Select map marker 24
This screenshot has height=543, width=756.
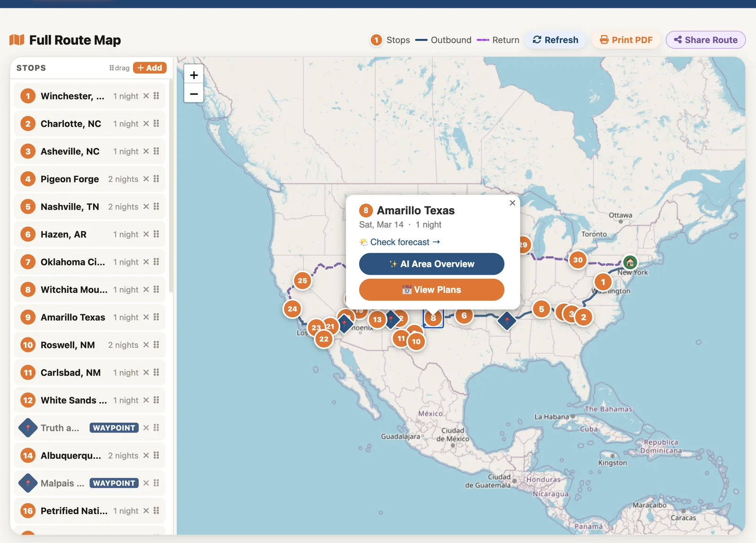(292, 309)
